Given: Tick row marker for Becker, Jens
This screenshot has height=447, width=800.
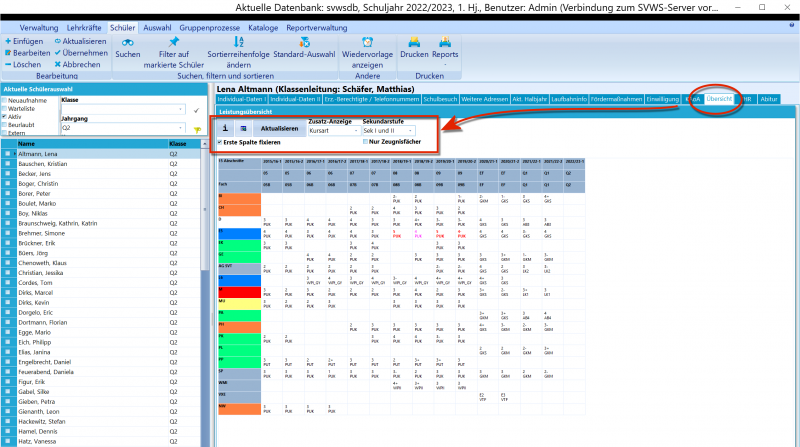Looking at the screenshot, I should [8, 173].
